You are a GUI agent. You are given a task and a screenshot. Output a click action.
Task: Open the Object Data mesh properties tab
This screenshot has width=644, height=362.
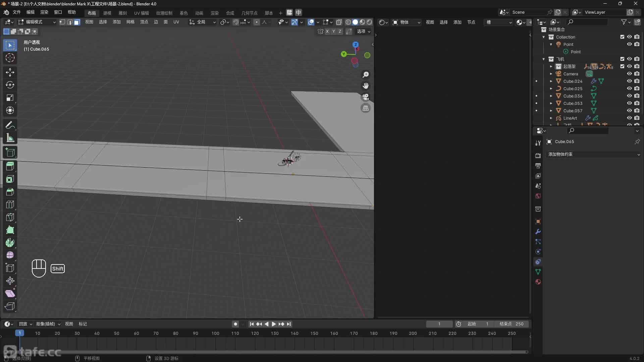[x=538, y=272]
